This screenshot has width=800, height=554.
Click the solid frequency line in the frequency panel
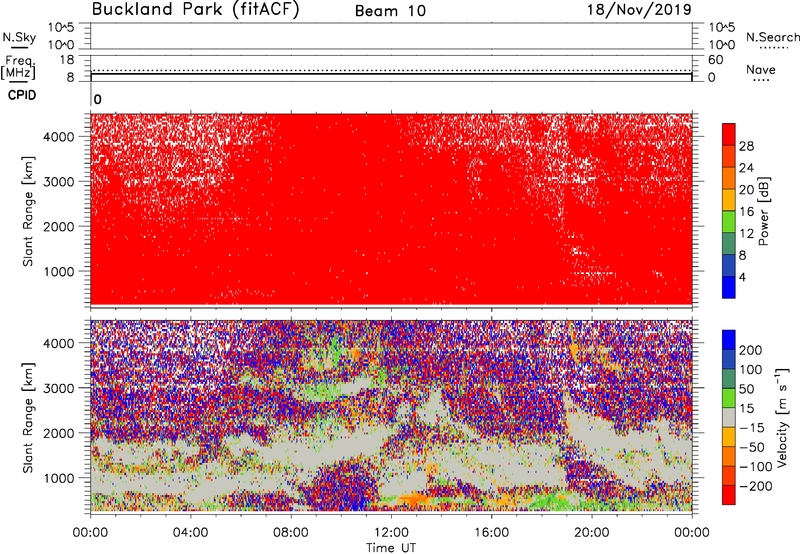[391, 74]
